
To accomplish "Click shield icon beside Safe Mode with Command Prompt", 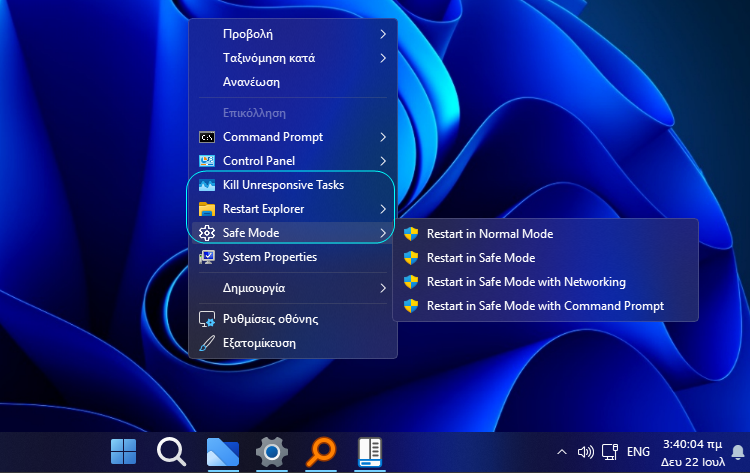I will pos(411,306).
